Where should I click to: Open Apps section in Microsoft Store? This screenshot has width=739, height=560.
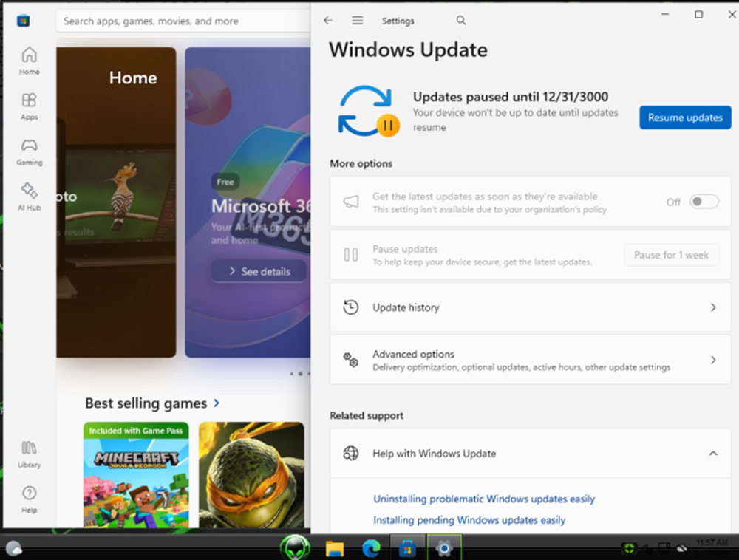[x=30, y=106]
